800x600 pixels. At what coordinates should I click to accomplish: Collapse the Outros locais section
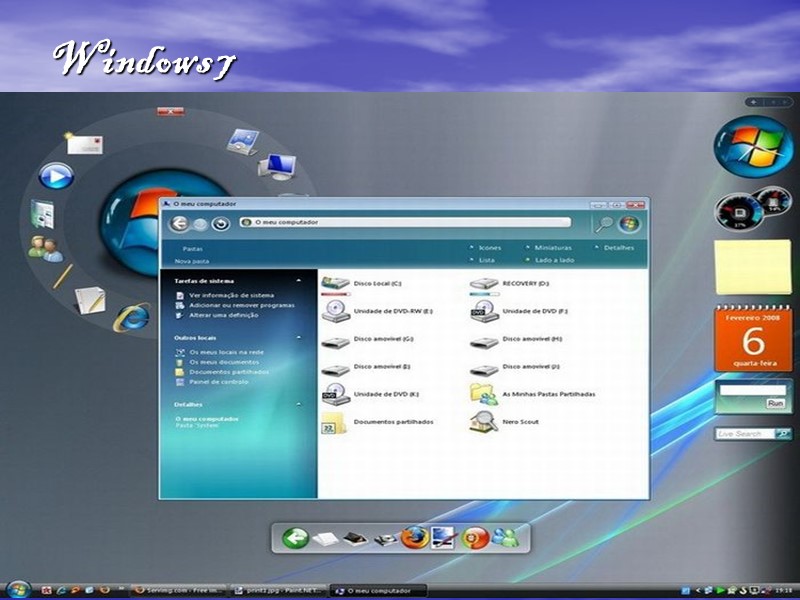299,337
